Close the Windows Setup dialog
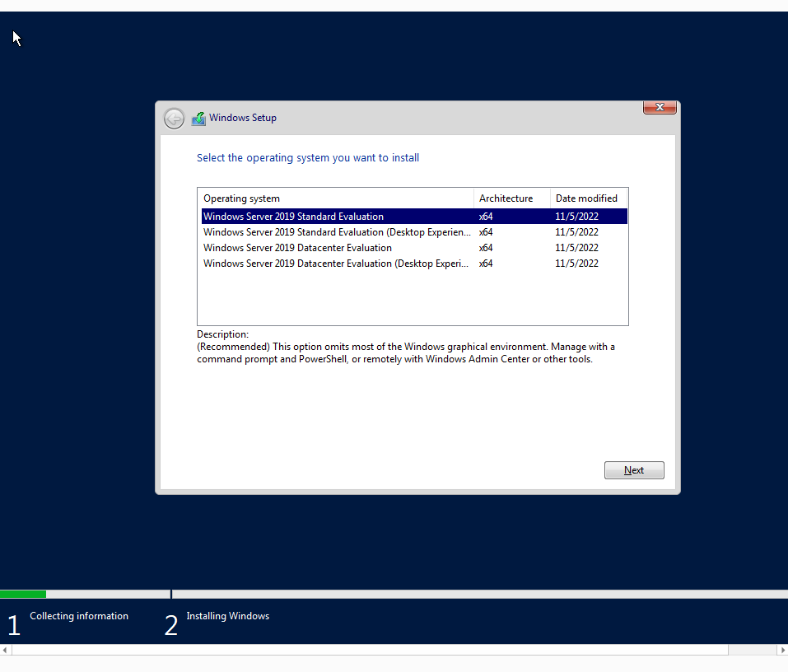Screen dimensions: 788x672 [660, 107]
